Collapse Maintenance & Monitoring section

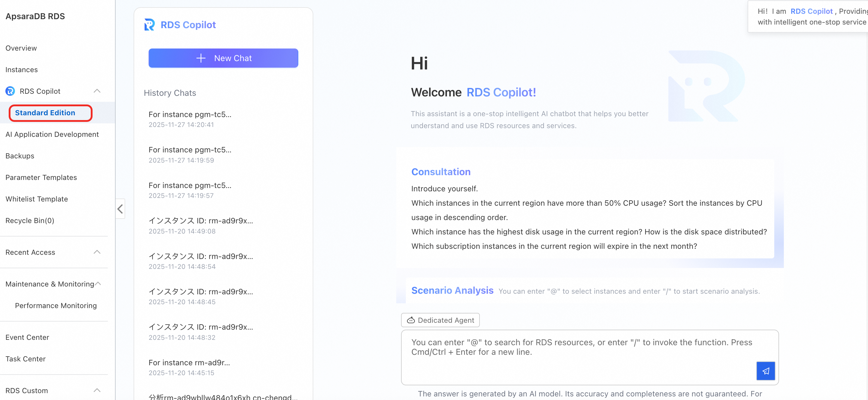click(98, 284)
